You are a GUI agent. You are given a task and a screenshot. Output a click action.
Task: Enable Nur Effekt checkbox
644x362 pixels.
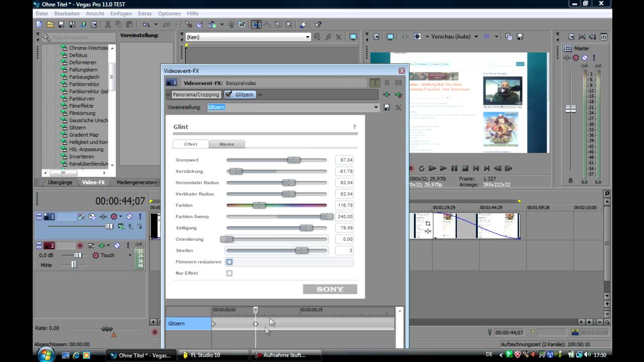(x=229, y=274)
